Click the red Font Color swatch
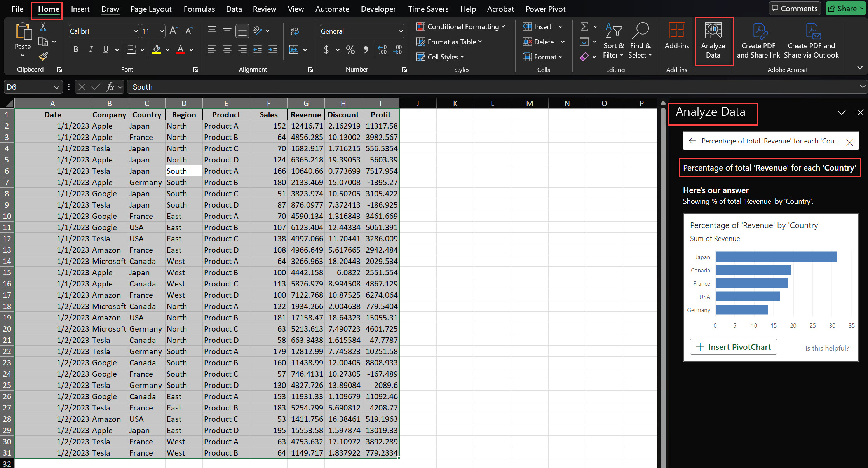Screen dimensions: 868x468 tap(180, 50)
